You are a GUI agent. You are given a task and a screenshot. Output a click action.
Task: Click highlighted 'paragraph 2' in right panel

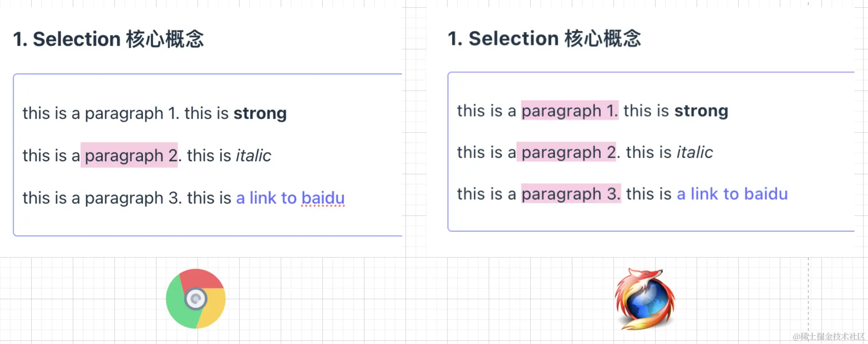(566, 152)
